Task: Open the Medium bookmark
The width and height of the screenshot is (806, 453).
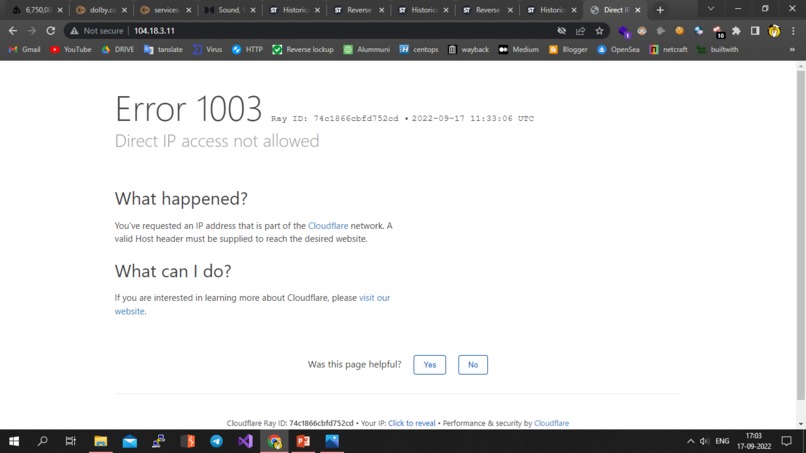Action: tap(519, 49)
